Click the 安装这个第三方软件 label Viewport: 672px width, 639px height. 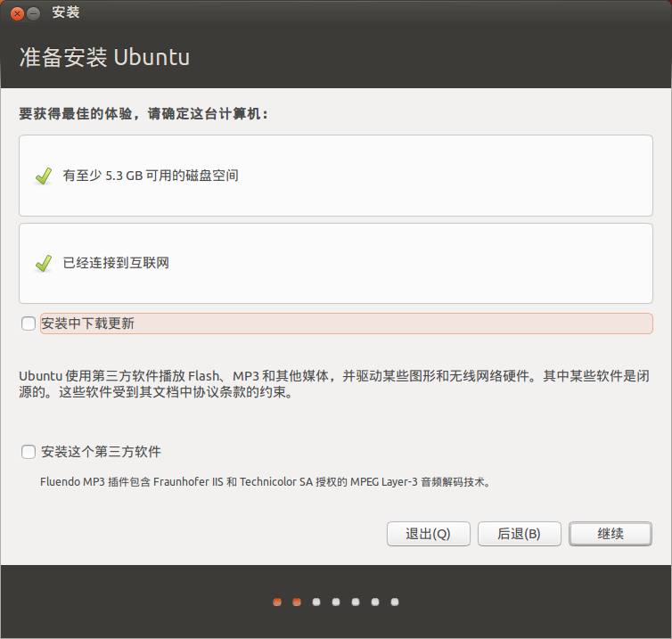pyautogui.click(x=101, y=452)
